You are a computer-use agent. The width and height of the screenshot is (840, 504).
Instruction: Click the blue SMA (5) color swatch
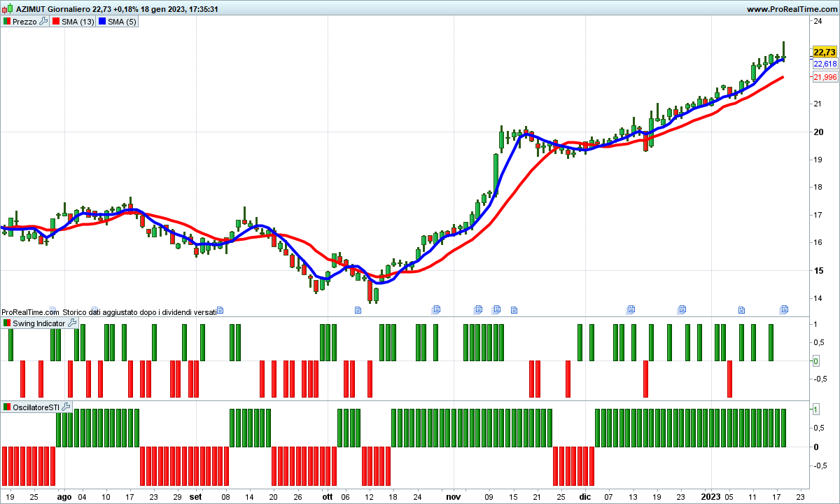pos(101,22)
